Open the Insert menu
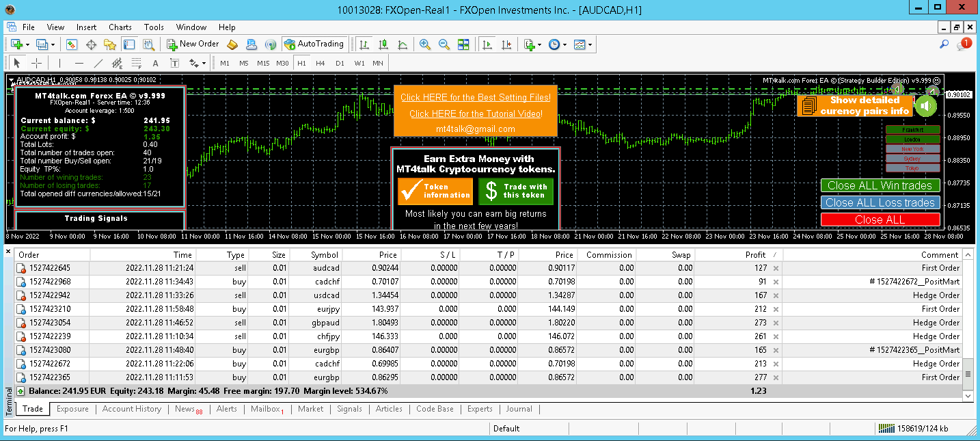The image size is (980, 441). click(x=86, y=27)
